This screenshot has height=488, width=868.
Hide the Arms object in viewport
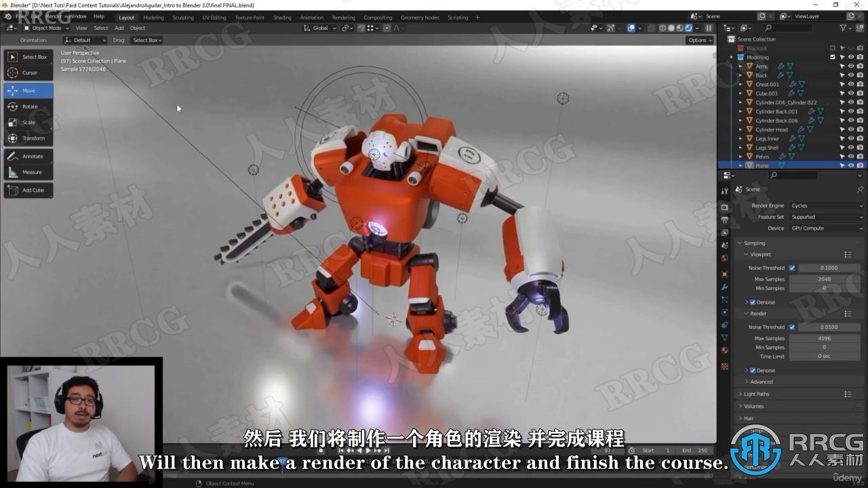coord(851,66)
